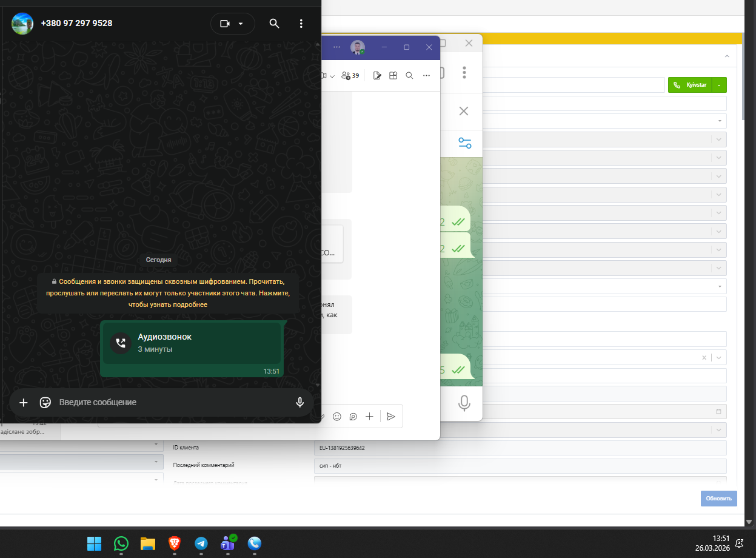Open Teams chat header more options
The height and width of the screenshot is (558, 756).
426,75
